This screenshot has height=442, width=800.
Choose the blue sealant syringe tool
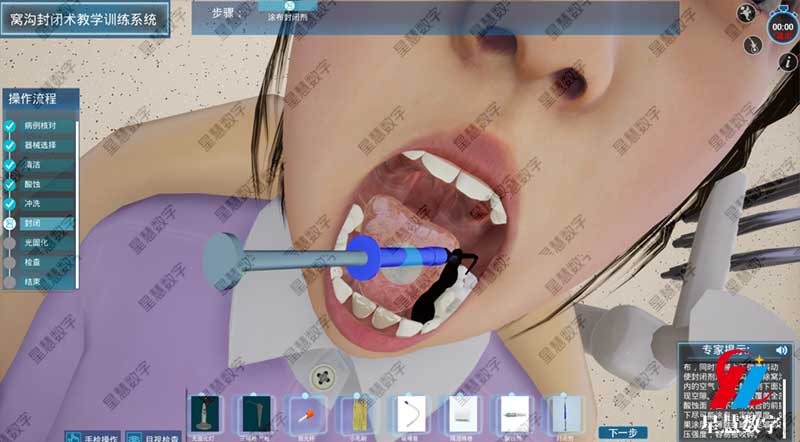(x=565, y=415)
